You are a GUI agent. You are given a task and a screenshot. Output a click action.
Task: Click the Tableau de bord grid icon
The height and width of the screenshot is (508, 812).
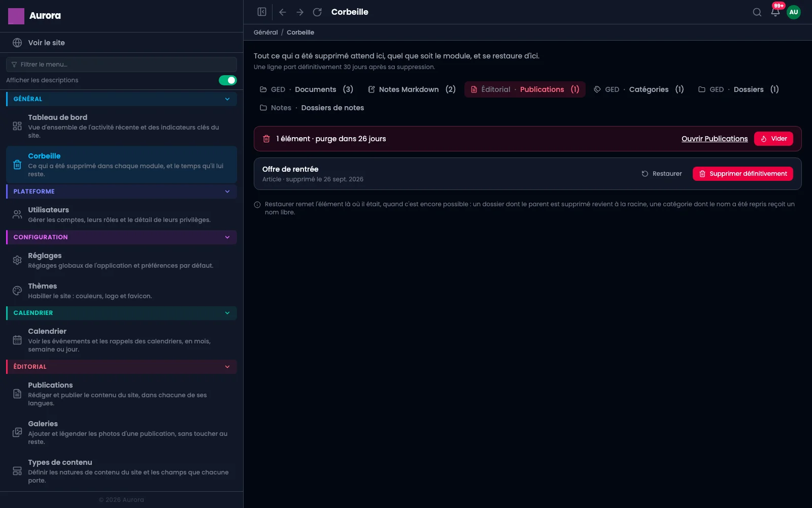coord(17,126)
